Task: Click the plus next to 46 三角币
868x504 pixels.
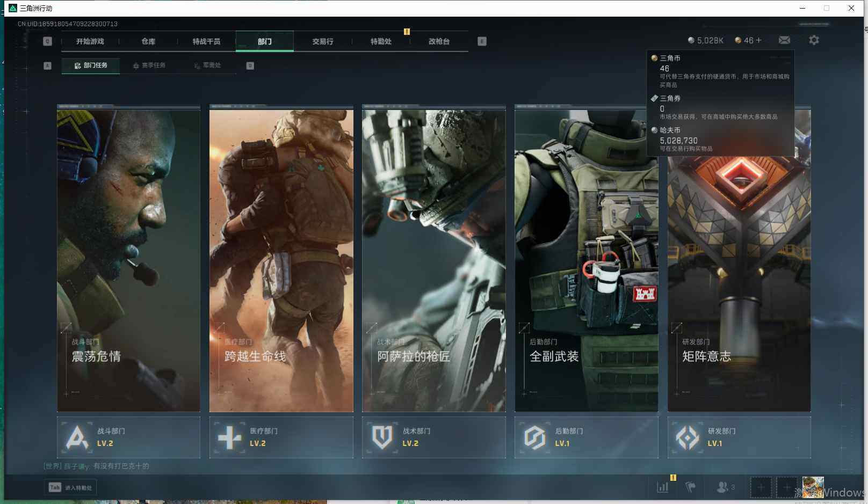Action: click(x=759, y=40)
